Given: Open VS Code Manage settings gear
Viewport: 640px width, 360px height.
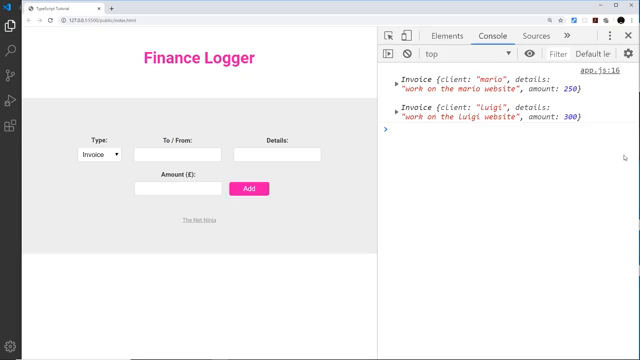Looking at the screenshot, I should pos(10,347).
